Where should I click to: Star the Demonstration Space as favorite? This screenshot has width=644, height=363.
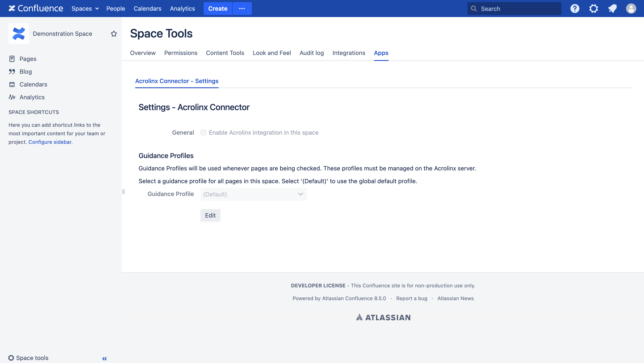[114, 34]
